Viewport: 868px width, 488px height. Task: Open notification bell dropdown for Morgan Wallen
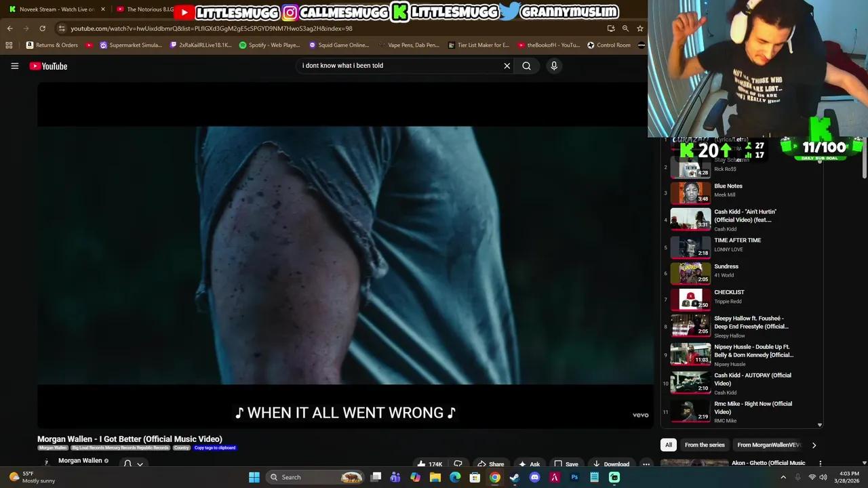133,464
